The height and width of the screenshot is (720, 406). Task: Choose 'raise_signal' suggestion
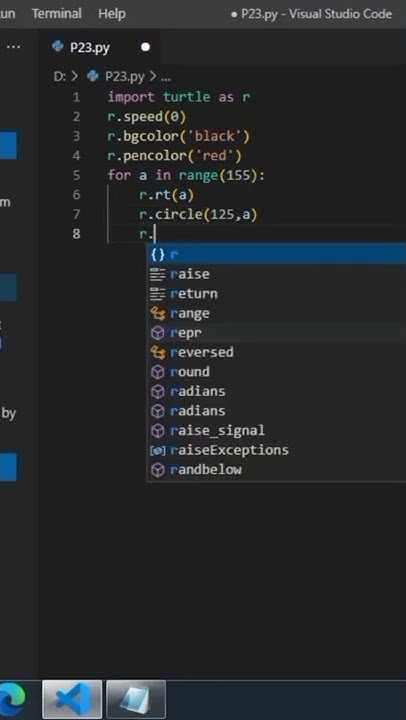(x=276, y=431)
